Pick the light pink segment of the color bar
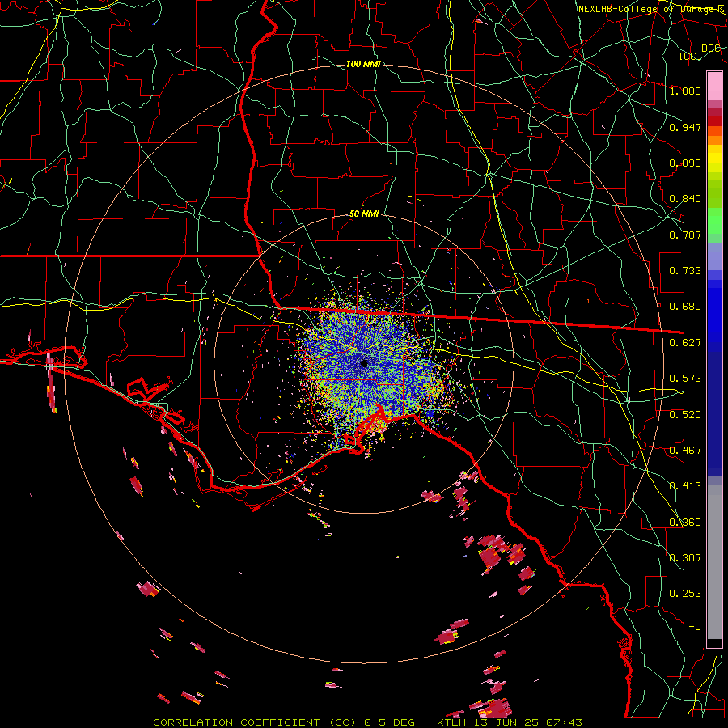The image size is (728, 728). tap(714, 86)
